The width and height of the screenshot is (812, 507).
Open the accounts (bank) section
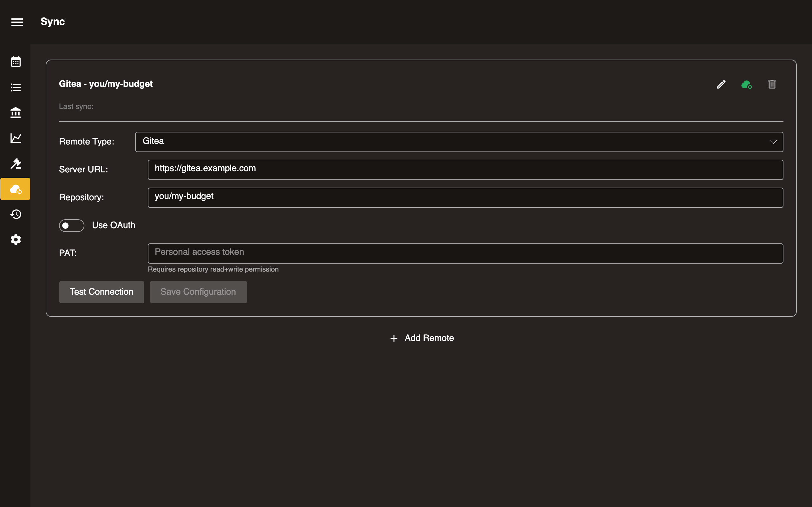click(x=16, y=113)
